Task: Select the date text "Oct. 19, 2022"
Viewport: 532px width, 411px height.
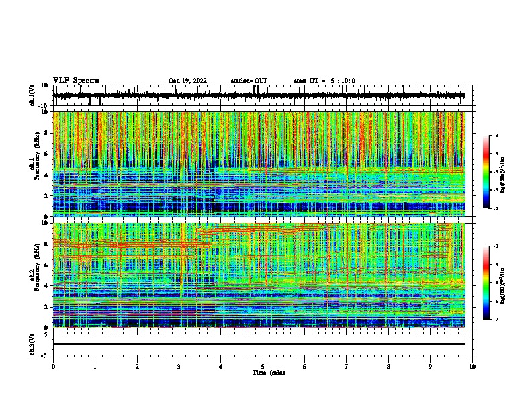Action: pyautogui.click(x=187, y=81)
